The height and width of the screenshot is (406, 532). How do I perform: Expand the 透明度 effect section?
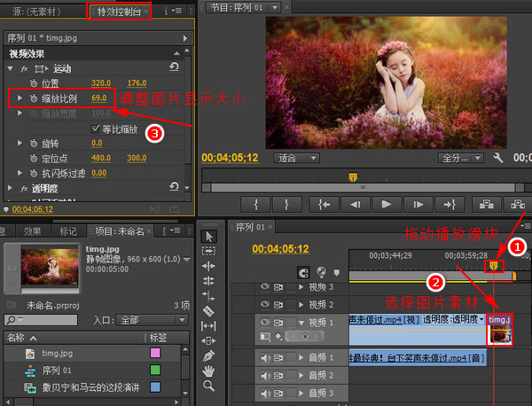coord(12,188)
